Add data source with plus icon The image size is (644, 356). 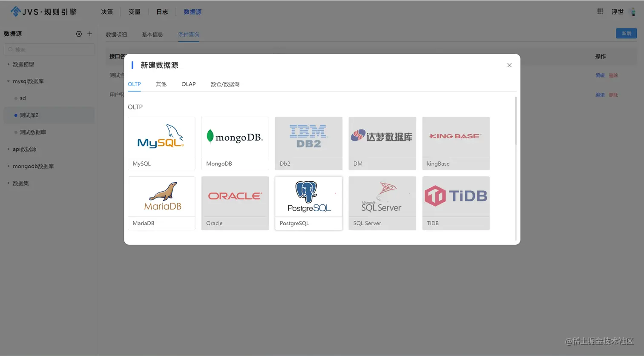pyautogui.click(x=90, y=34)
